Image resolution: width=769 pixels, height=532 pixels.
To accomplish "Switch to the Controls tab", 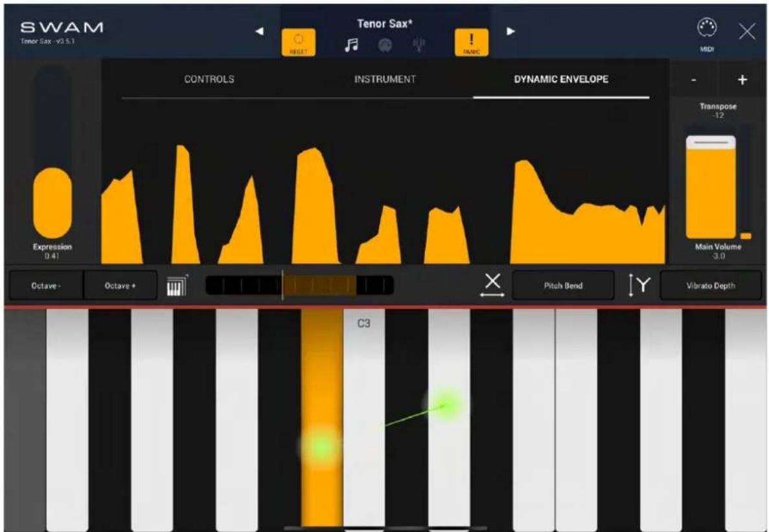I will [209, 80].
